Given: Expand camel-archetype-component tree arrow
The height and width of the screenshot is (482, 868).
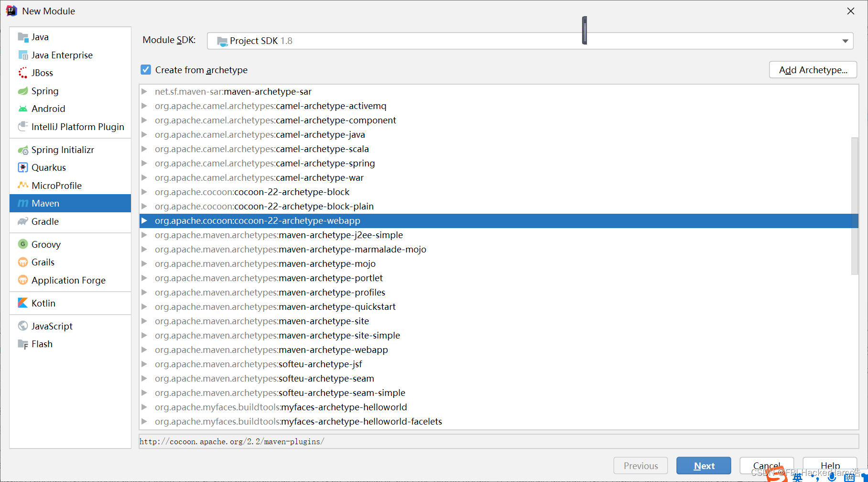Looking at the screenshot, I should click(144, 120).
